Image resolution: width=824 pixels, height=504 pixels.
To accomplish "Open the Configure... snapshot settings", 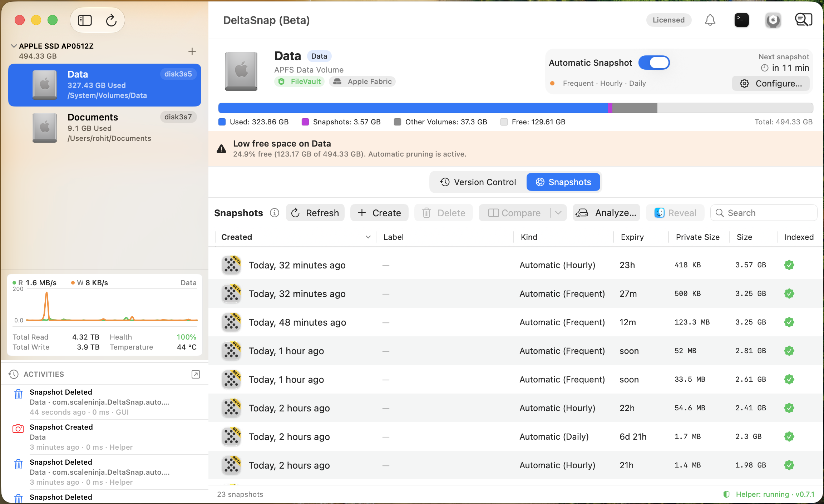I will [x=771, y=84].
